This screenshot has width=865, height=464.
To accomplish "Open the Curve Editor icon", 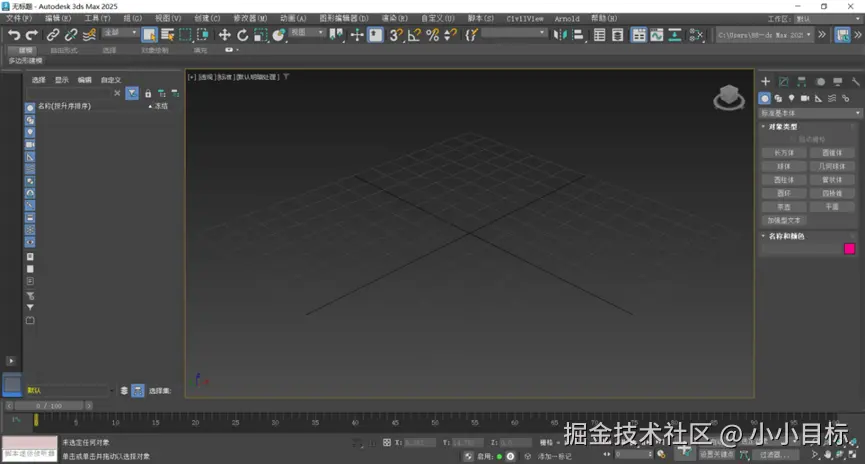I will pyautogui.click(x=656, y=35).
